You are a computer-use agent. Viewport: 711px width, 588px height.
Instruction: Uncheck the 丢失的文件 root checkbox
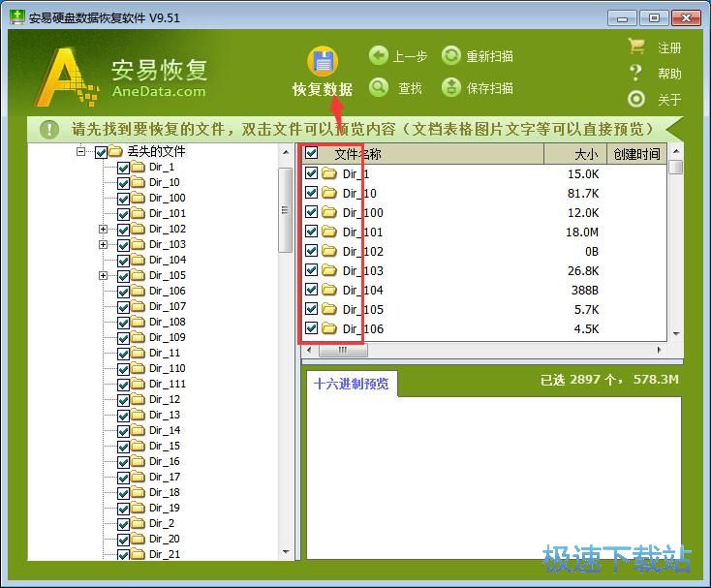(x=101, y=152)
